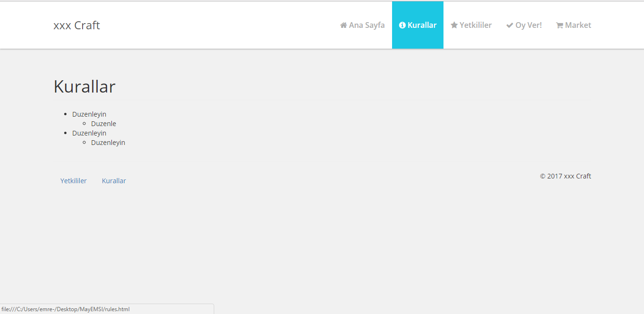Follow the footer Kurallar link
Viewport: 644px width, 314px height.
[114, 181]
